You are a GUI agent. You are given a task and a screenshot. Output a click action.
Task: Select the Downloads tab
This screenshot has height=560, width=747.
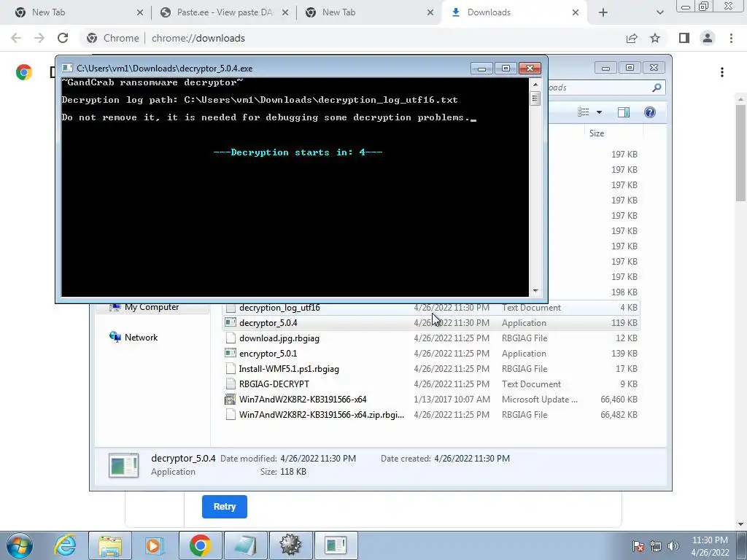click(514, 12)
